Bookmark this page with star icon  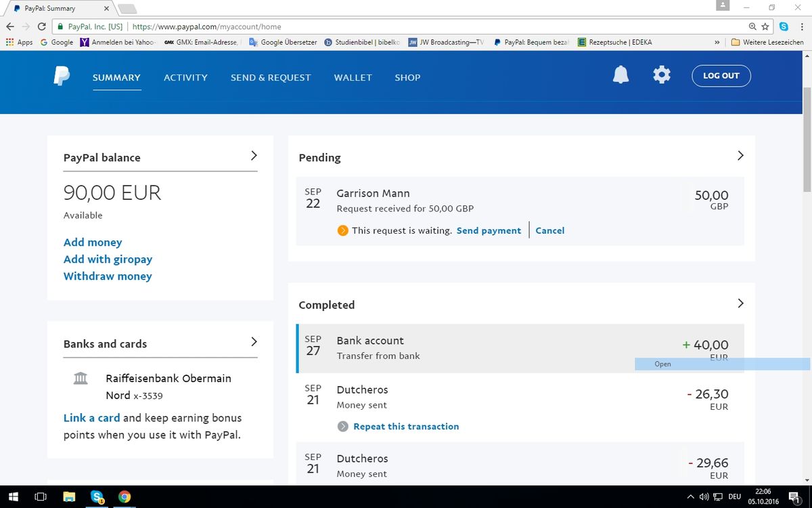[x=765, y=26]
